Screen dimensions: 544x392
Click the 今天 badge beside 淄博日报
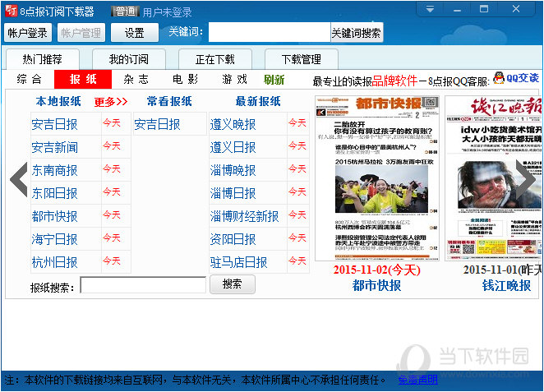tap(297, 193)
